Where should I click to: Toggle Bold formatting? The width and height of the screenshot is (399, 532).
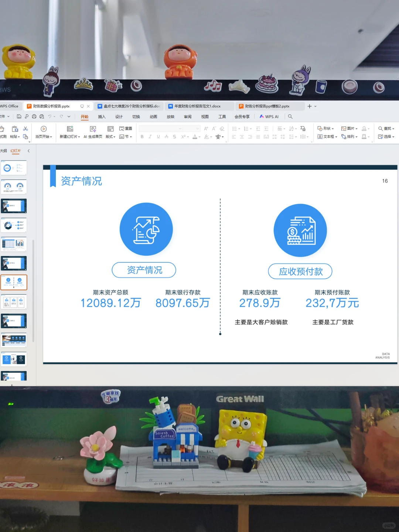[x=142, y=137]
